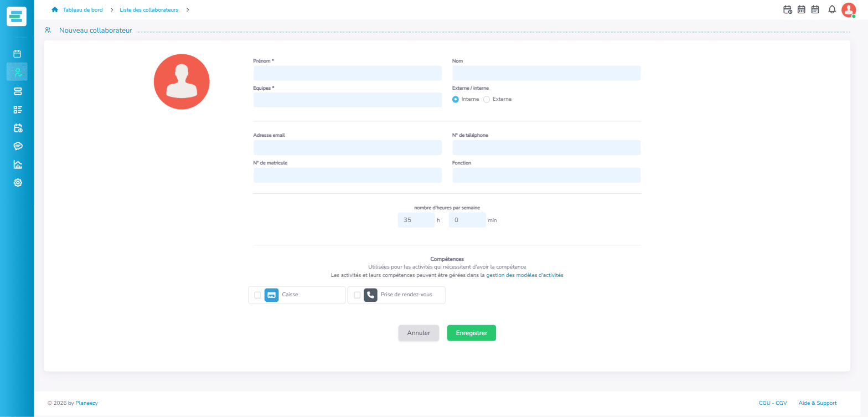Viewport: 868px width, 417px height.
Task: Check the Caisse skill checkbox
Action: [257, 295]
